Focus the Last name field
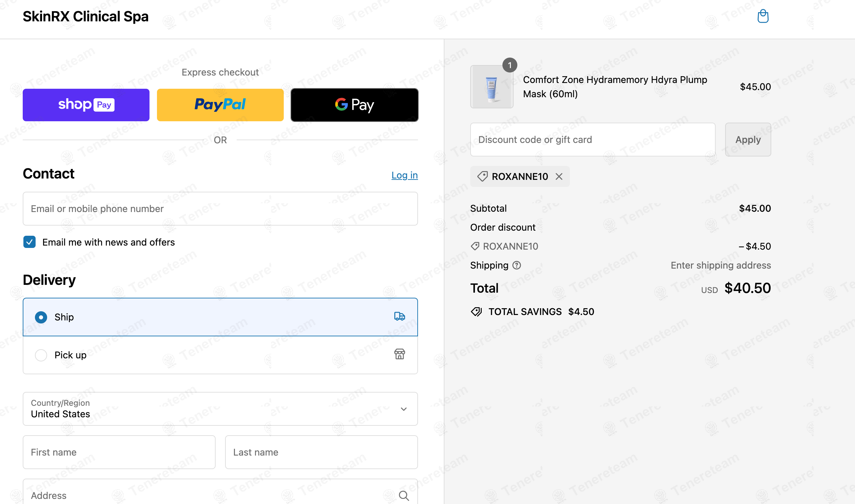 click(321, 452)
